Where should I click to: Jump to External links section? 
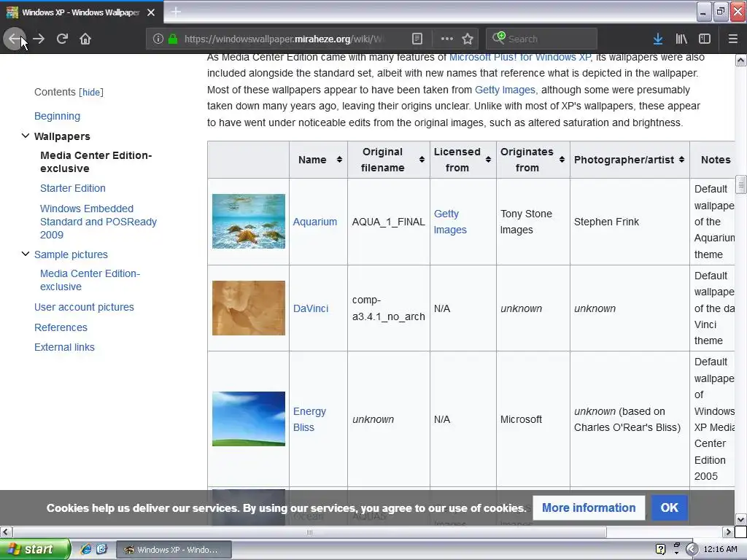64,347
